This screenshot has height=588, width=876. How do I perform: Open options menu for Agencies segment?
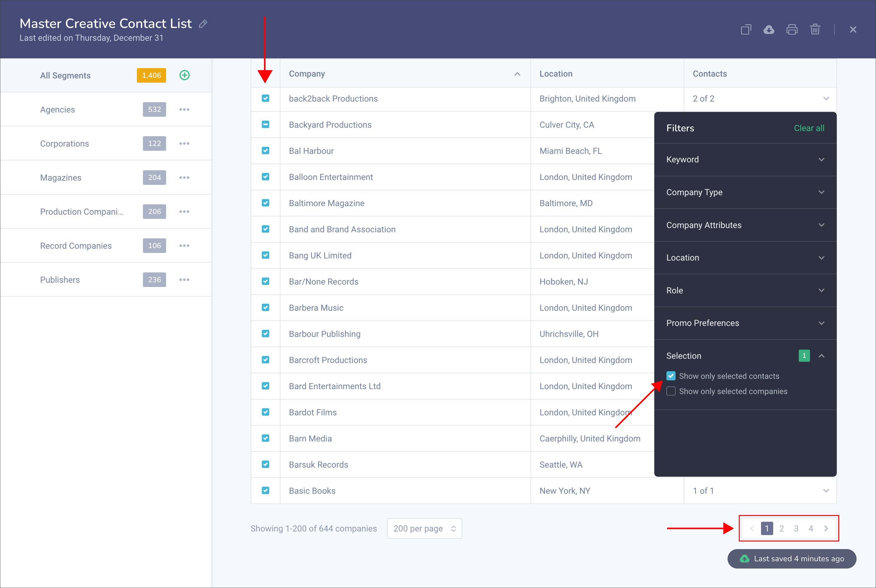[184, 109]
